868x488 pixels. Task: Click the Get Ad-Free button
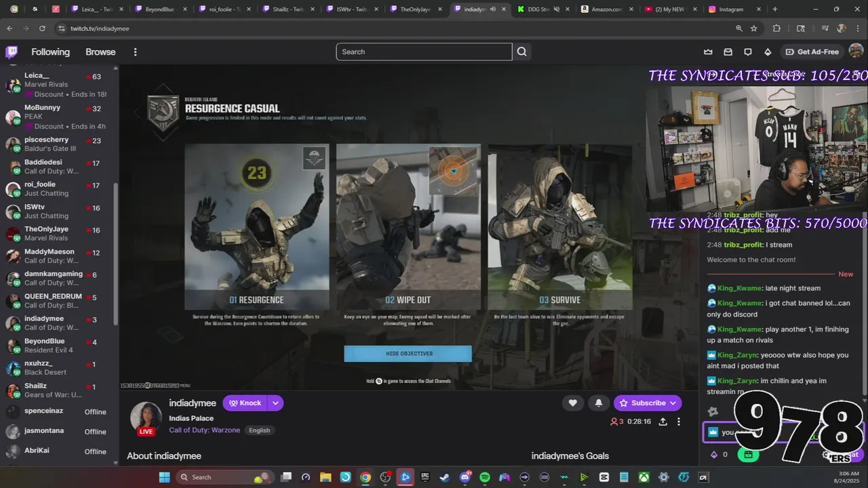(812, 52)
